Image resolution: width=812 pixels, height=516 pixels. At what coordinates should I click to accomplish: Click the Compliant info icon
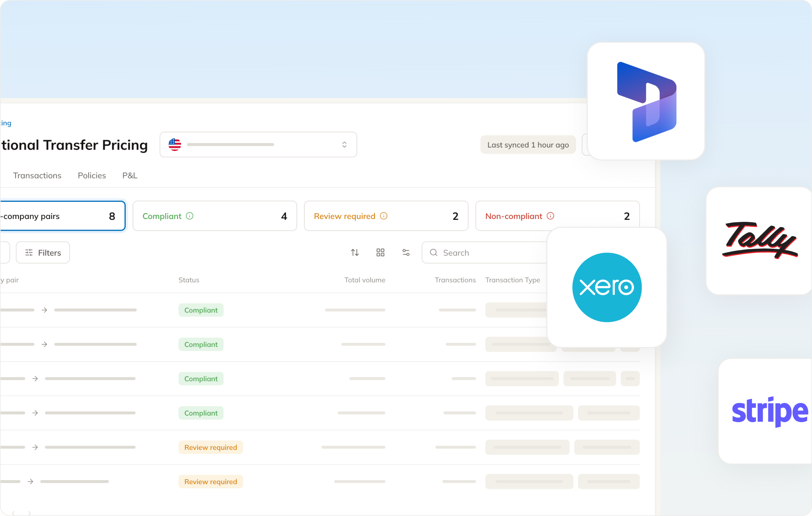tap(190, 216)
